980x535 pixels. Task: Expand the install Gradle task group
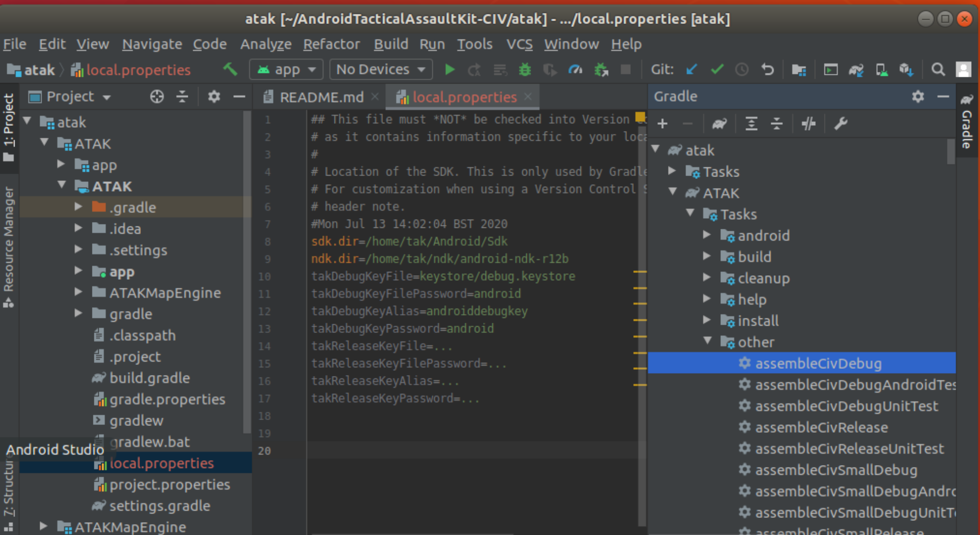click(707, 320)
